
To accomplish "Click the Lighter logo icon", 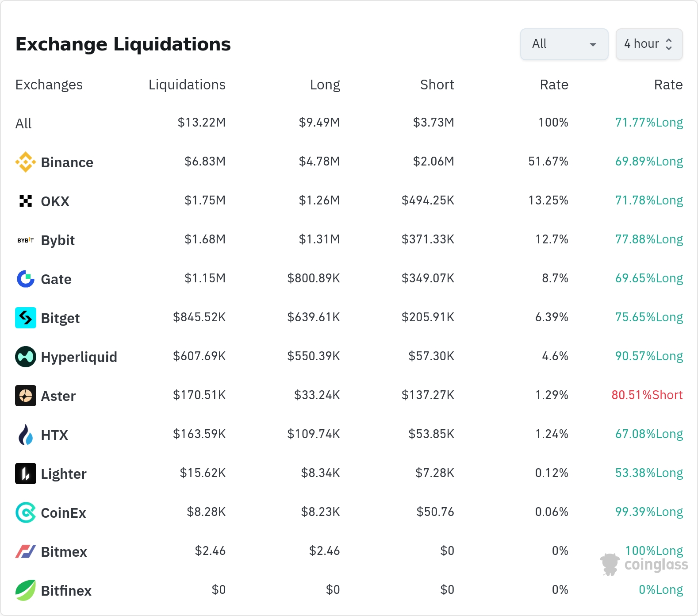I will coord(26,474).
